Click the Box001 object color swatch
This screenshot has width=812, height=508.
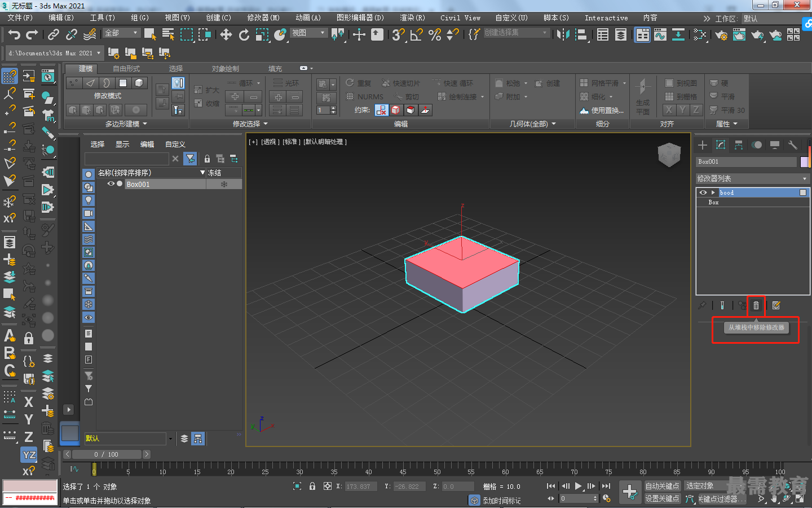pos(804,162)
